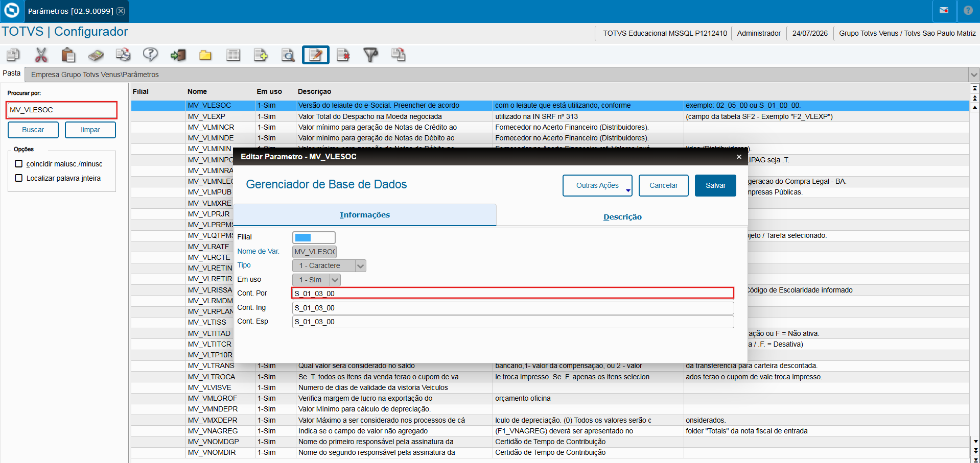Click the delete record icon
Screen dimensions: 980x463
click(x=343, y=55)
